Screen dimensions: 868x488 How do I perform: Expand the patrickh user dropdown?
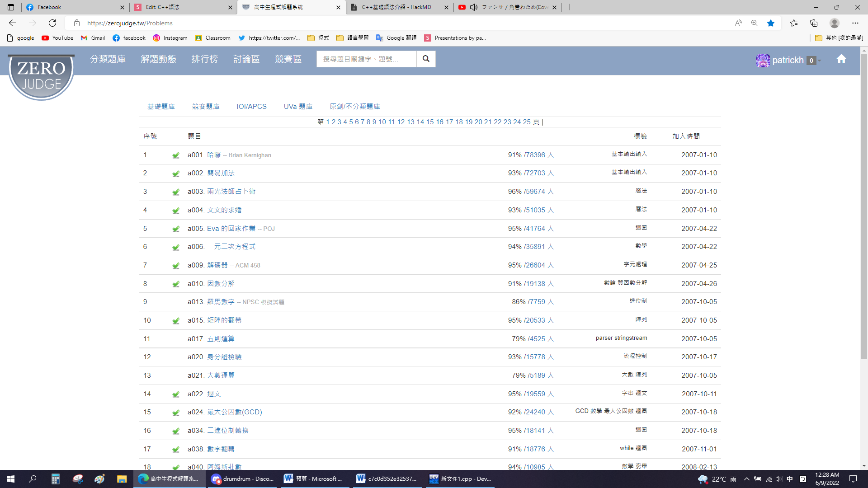(819, 61)
